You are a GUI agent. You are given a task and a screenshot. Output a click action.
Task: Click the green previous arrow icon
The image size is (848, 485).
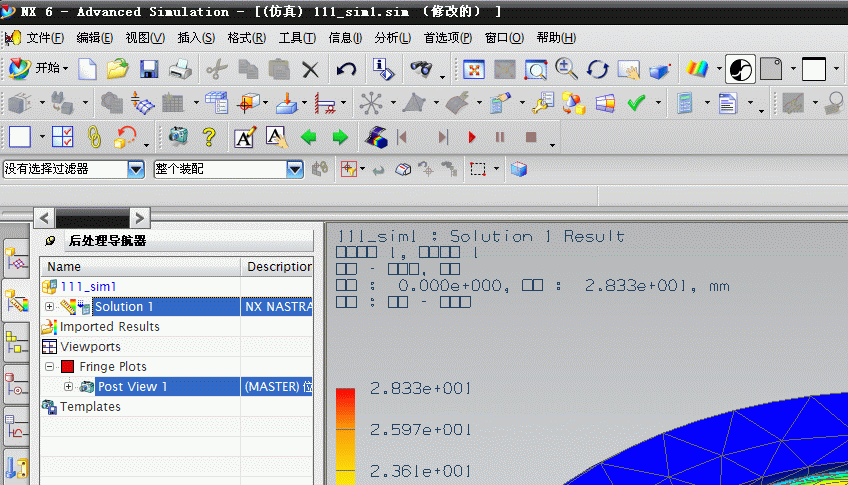(308, 137)
